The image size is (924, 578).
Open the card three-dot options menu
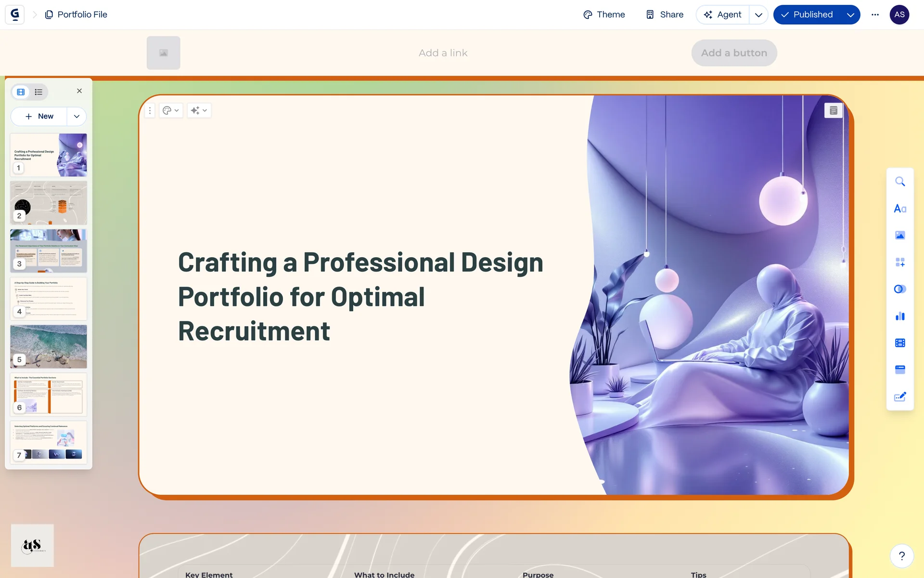coord(150,111)
